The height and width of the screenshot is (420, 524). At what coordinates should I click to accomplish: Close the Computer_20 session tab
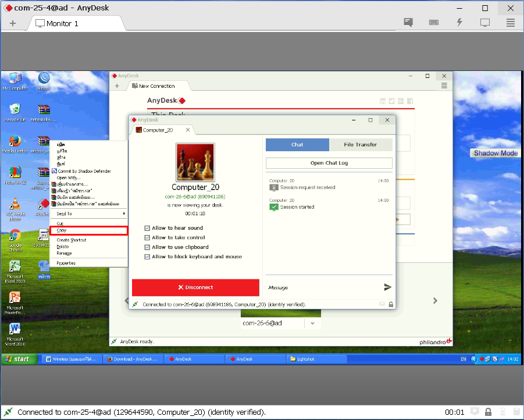point(188,130)
